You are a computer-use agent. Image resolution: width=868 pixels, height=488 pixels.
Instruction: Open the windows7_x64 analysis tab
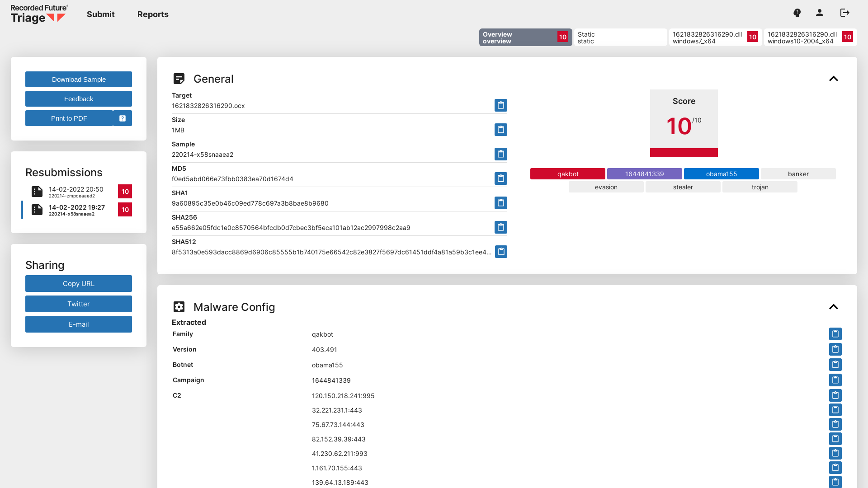point(716,38)
